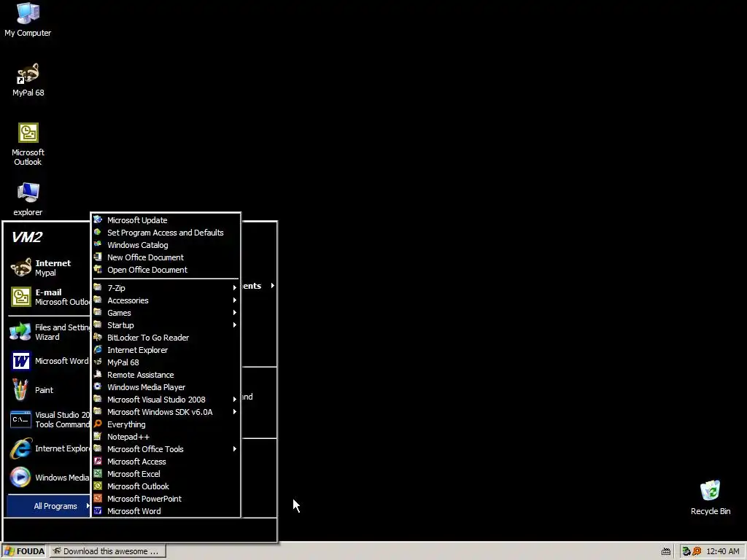Click the Everything search icon
This screenshot has width=747, height=560.
point(98,424)
